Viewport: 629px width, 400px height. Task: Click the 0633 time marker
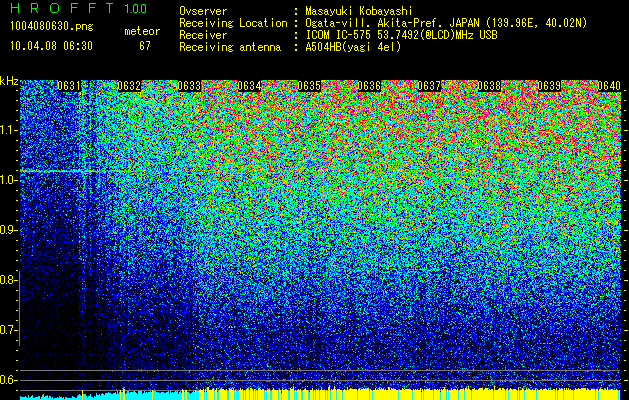point(189,86)
